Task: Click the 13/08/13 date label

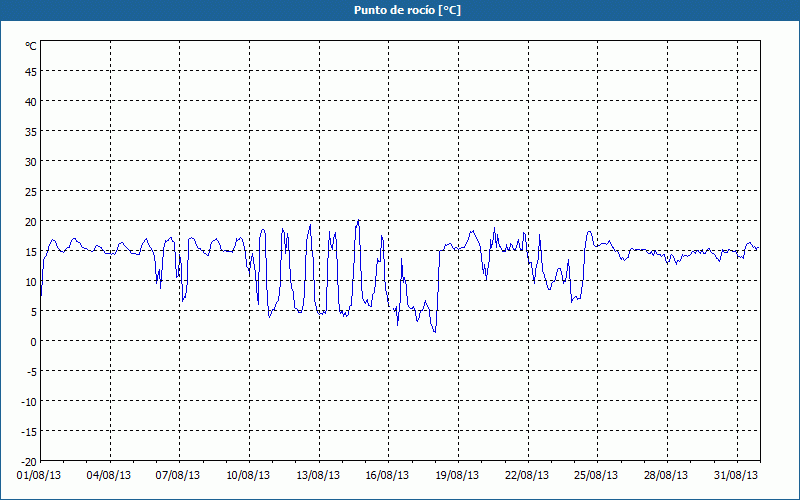Action: pos(318,476)
